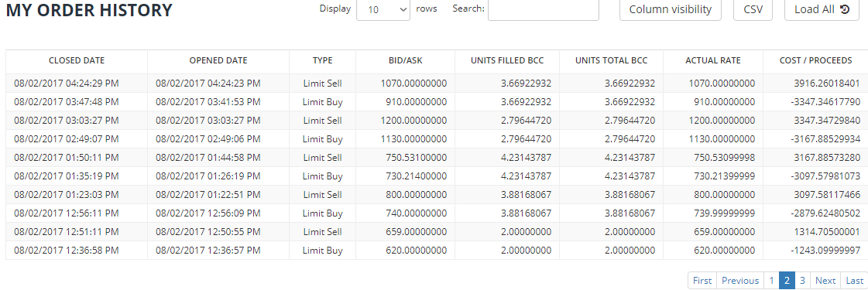This screenshot has height=290, width=868.
Task: Open the Display rows count dropdown
Action: (383, 9)
